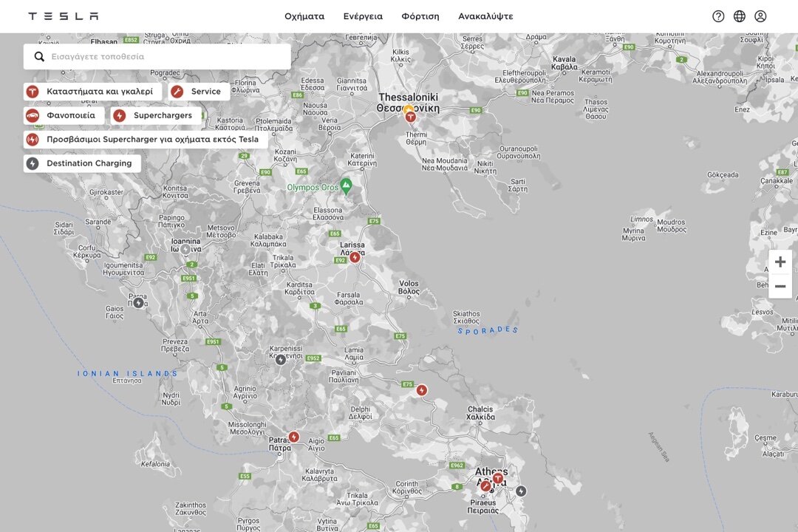Click the Nea Moudania map label
The width and height of the screenshot is (798, 532).
[445, 165]
